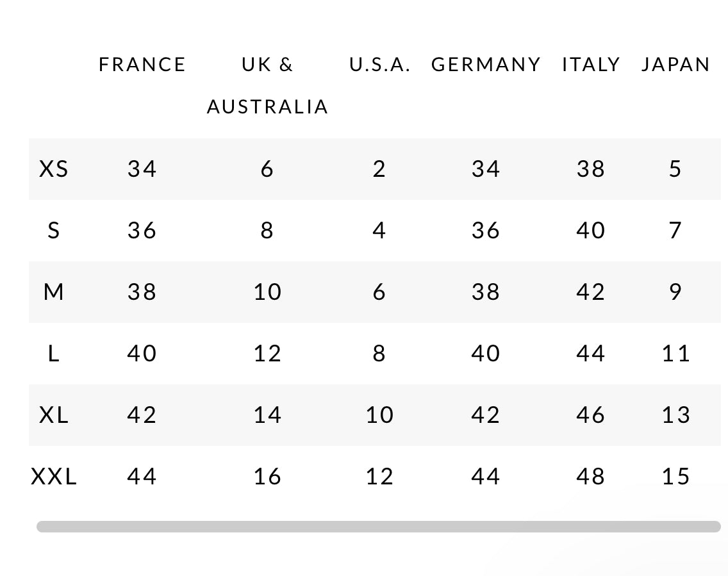Click the ITALY column header
Image resolution: width=728 pixels, height=576 pixels.
click(x=591, y=65)
